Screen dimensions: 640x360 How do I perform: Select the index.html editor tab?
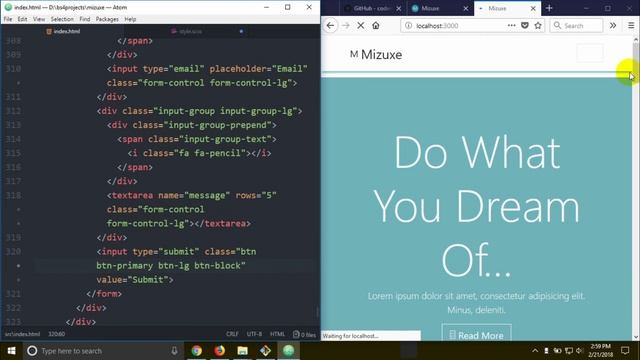(x=63, y=31)
